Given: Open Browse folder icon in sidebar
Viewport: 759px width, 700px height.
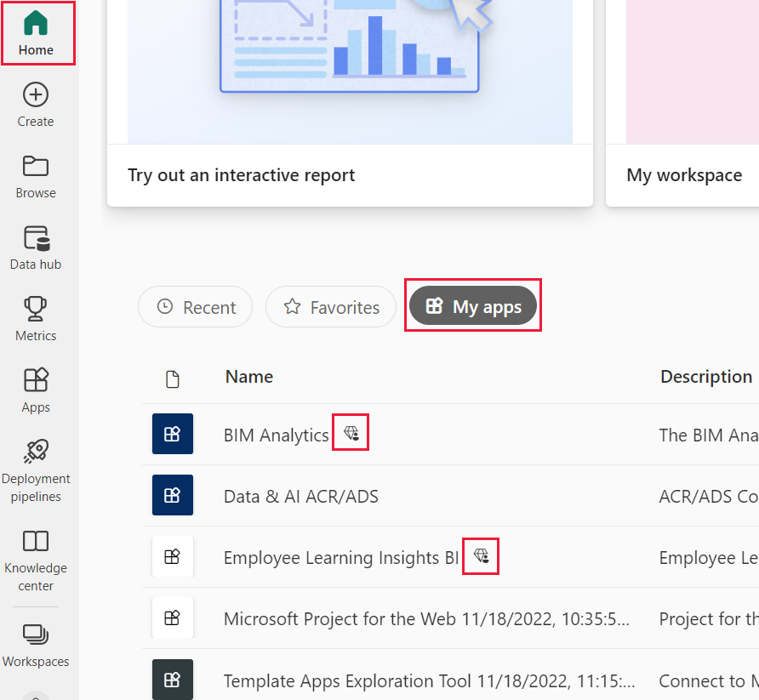Looking at the screenshot, I should (x=36, y=166).
